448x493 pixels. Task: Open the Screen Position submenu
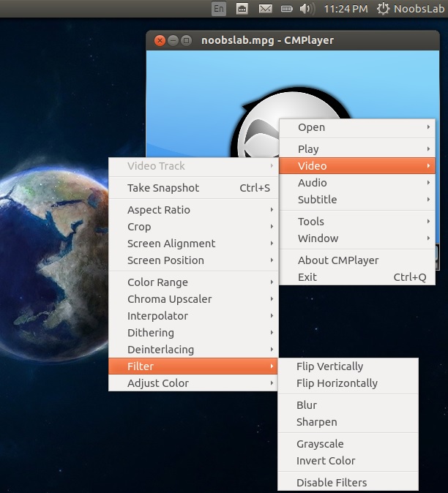click(193, 260)
